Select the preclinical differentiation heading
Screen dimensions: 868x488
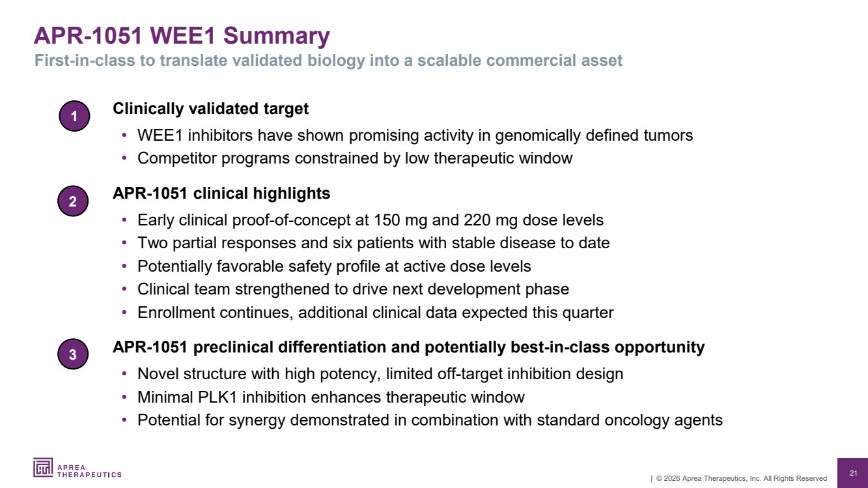(x=408, y=347)
